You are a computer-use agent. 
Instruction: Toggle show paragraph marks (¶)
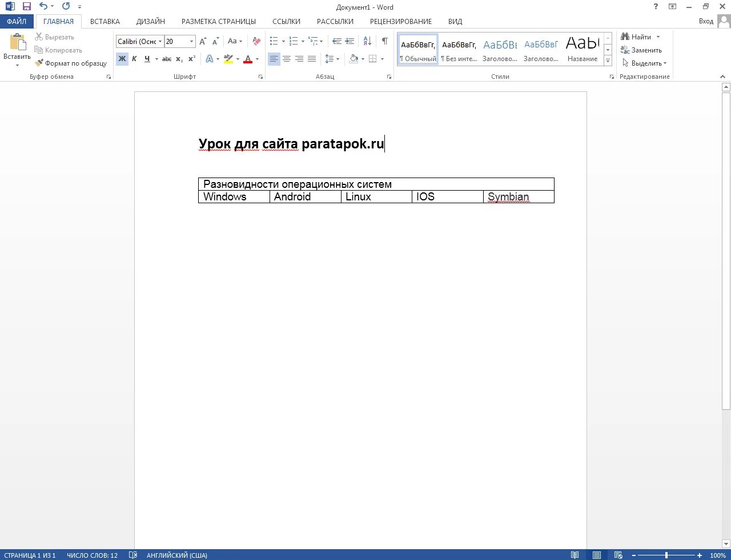(x=385, y=42)
